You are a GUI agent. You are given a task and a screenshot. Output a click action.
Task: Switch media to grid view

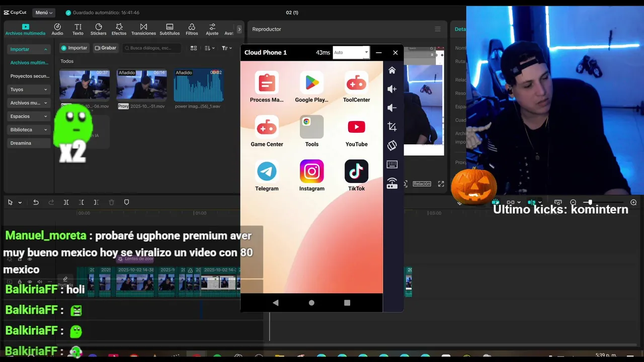(194, 48)
